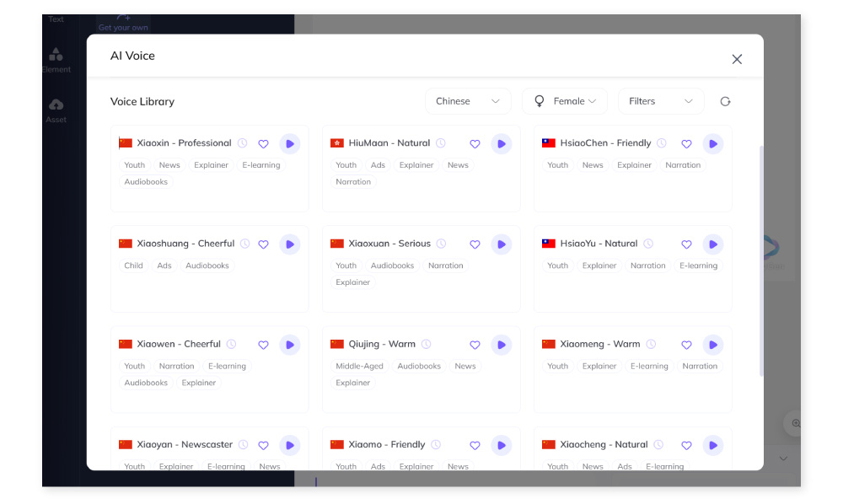
Task: Expand the Female gender dropdown
Action: click(x=565, y=101)
